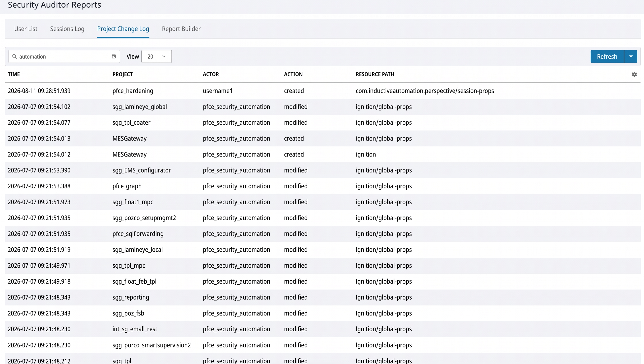Image resolution: width=644 pixels, height=364 pixels.
Task: Click the int_sg_emall_rest project cell
Action: tap(135, 329)
